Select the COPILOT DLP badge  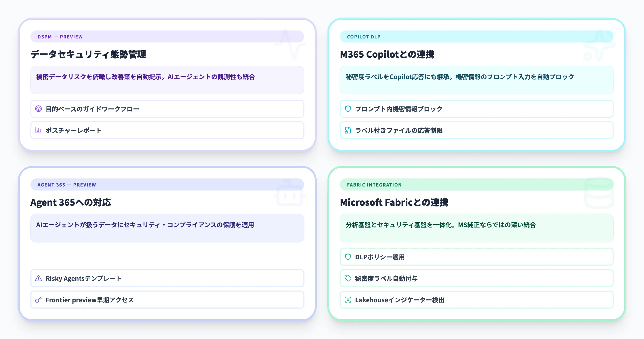364,36
